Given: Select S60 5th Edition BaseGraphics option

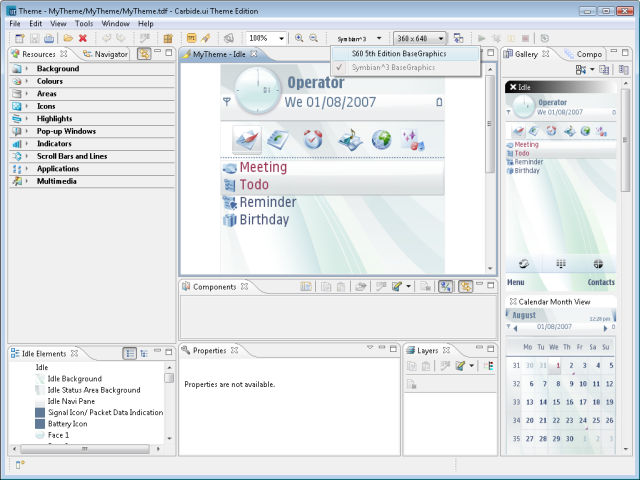Looking at the screenshot, I should [399, 54].
